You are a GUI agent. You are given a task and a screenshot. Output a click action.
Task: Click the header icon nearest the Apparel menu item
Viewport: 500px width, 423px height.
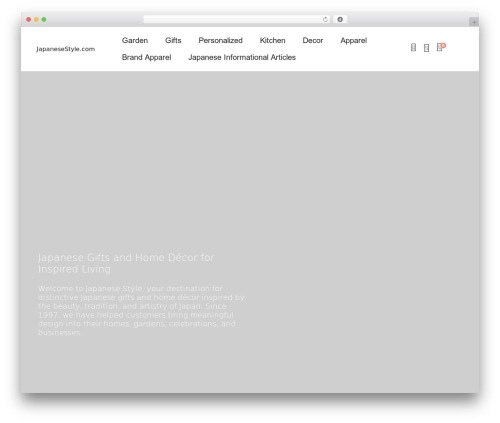(x=413, y=47)
